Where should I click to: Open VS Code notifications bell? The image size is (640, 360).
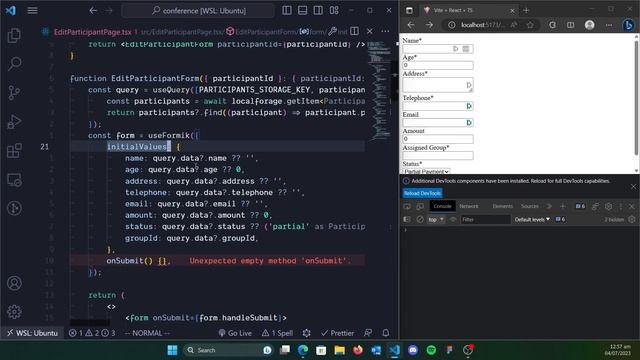click(386, 333)
